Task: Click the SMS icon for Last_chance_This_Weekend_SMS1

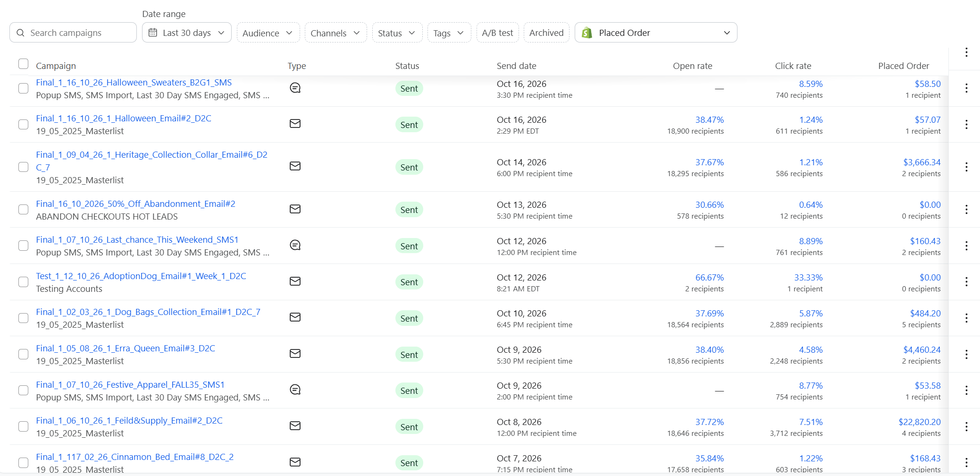Action: (295, 245)
